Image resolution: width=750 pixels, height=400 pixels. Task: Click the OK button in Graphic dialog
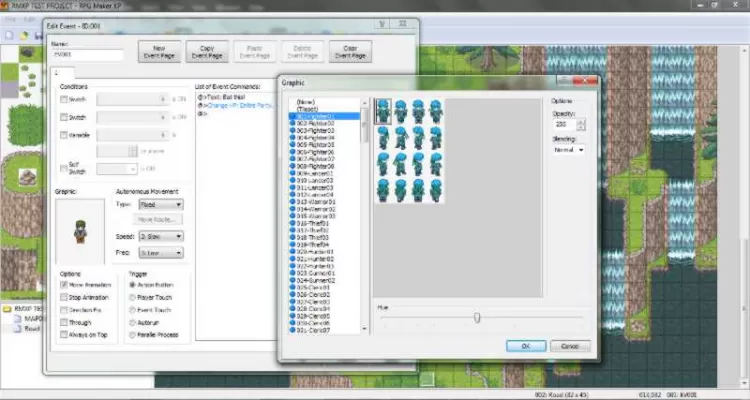tap(526, 345)
